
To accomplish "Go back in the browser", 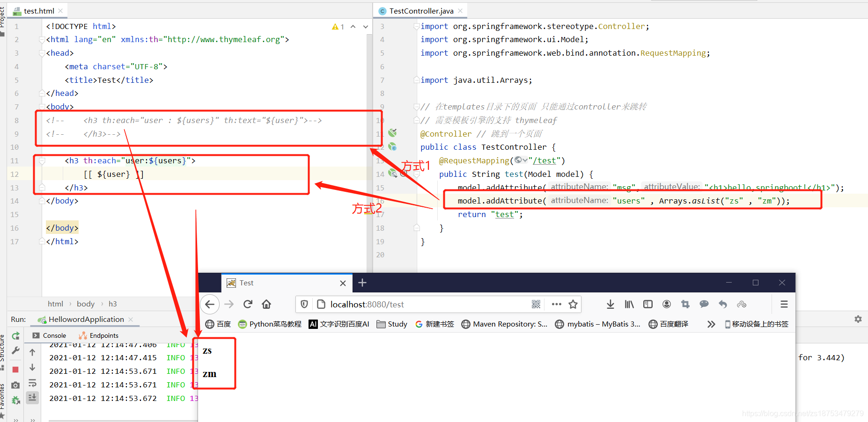I will click(210, 304).
